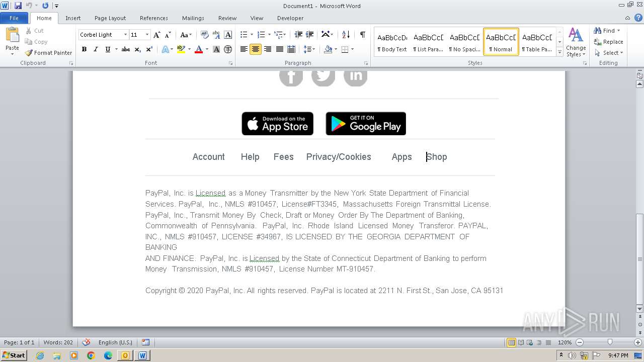Image resolution: width=644 pixels, height=362 pixels.
Task: Shrink the font size
Action: [x=168, y=35]
